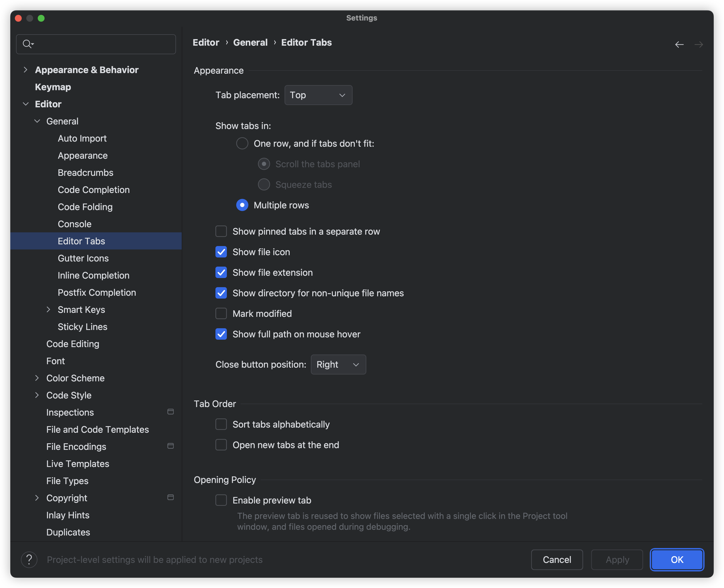Expand Appearance & Behavior section
Screen dimensions: 724x588
(x=25, y=70)
